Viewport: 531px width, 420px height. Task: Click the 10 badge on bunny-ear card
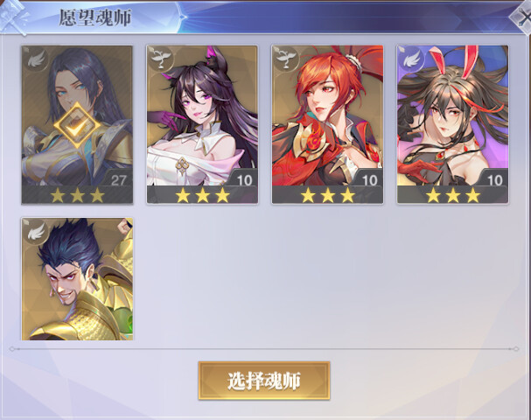click(x=494, y=180)
